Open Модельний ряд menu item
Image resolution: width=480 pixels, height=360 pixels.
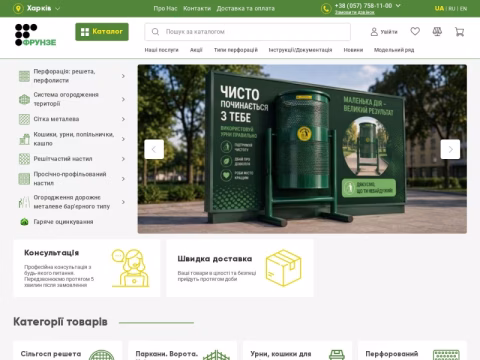[394, 50]
